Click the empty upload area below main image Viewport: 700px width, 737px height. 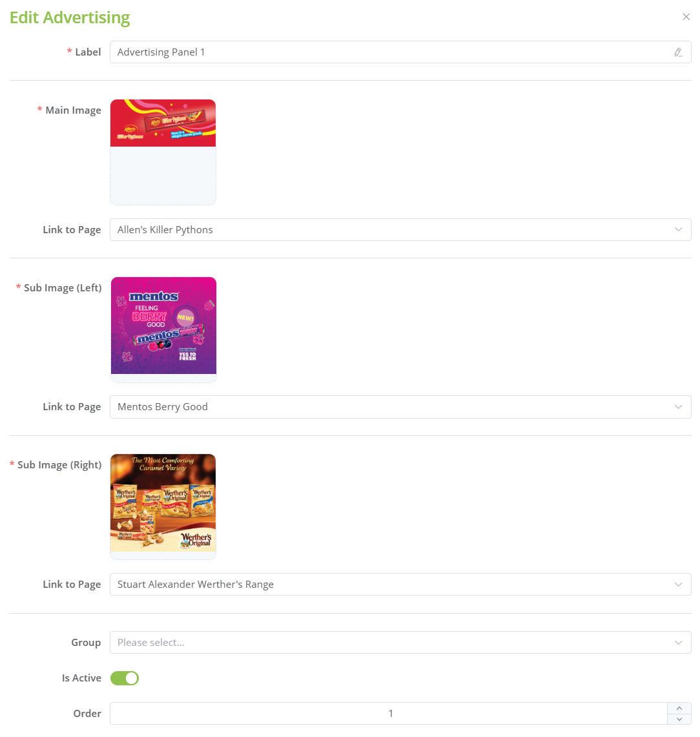coord(163,175)
